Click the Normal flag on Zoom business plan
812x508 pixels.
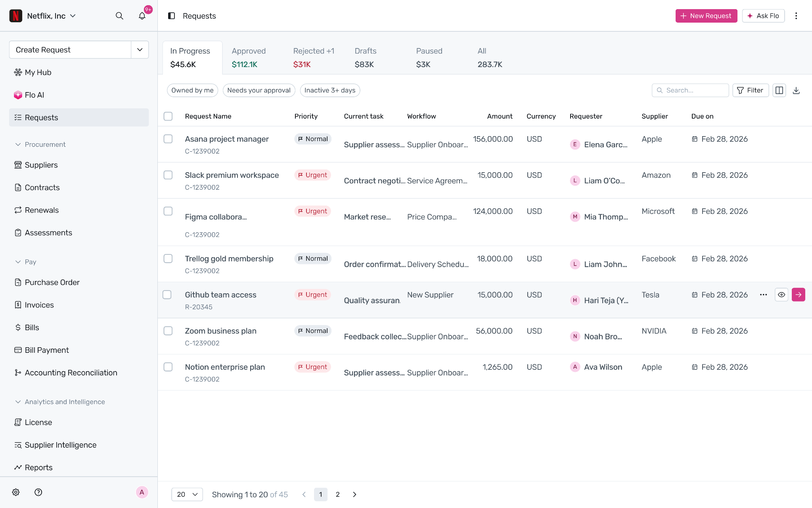(313, 331)
